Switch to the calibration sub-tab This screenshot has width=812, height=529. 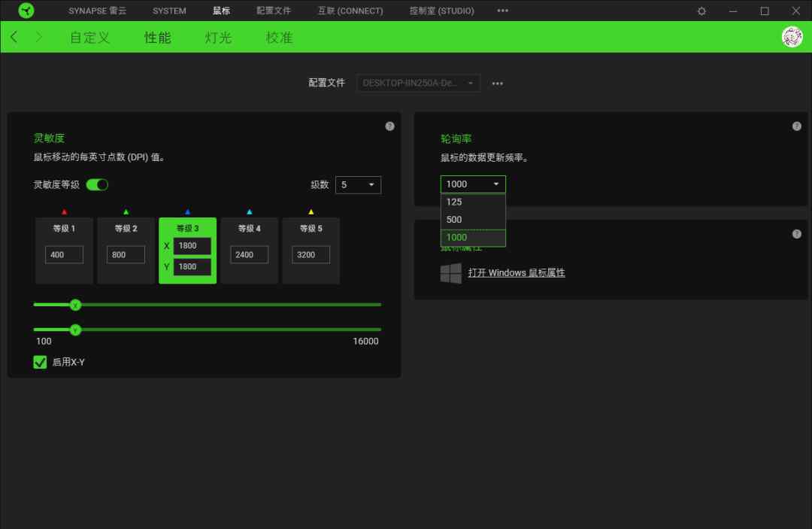(279, 38)
